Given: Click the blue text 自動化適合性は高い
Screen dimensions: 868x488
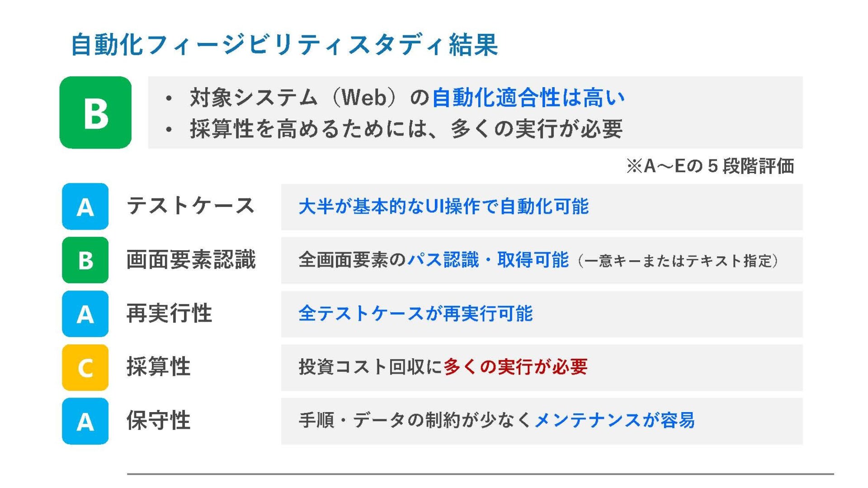Looking at the screenshot, I should 528,98.
